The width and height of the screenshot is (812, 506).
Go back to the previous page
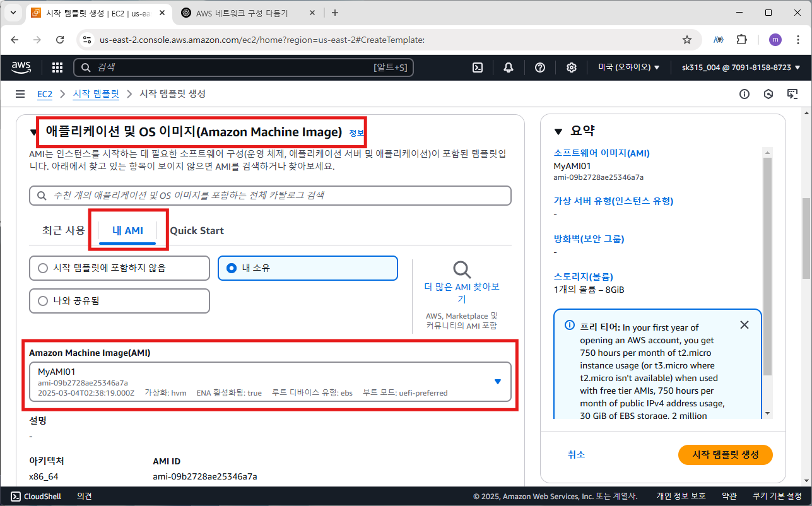pos(15,39)
